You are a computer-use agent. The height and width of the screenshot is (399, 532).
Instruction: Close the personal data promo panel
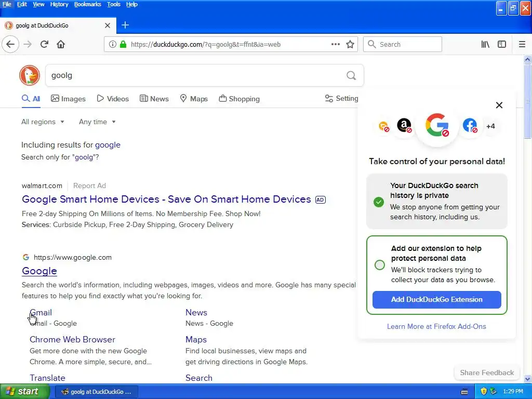499,105
